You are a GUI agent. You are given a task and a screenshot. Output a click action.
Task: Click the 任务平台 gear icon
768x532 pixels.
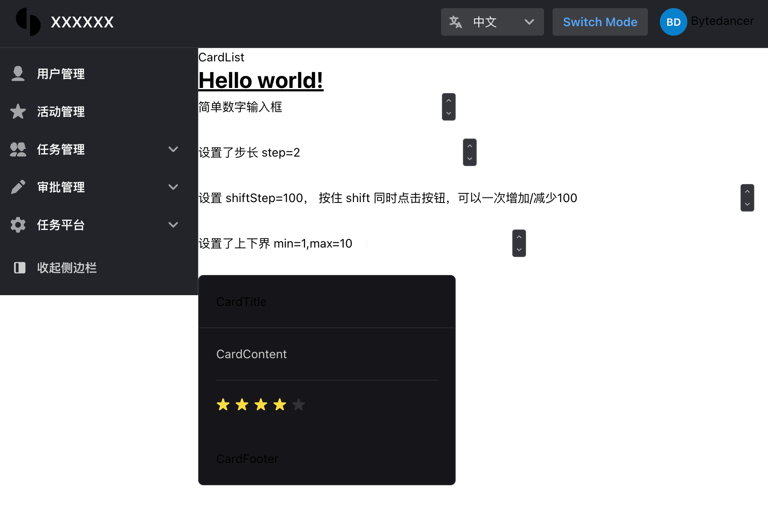[x=18, y=224]
